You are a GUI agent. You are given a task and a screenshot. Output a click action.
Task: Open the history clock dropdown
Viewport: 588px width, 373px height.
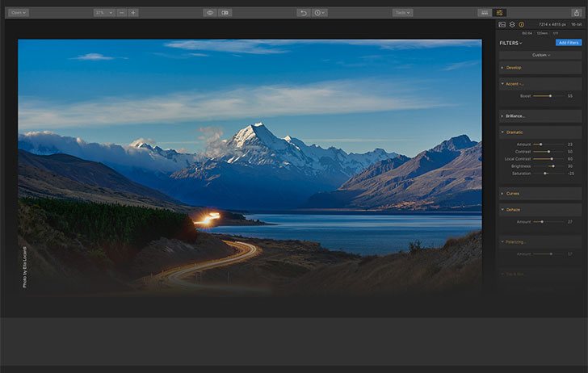[320, 13]
